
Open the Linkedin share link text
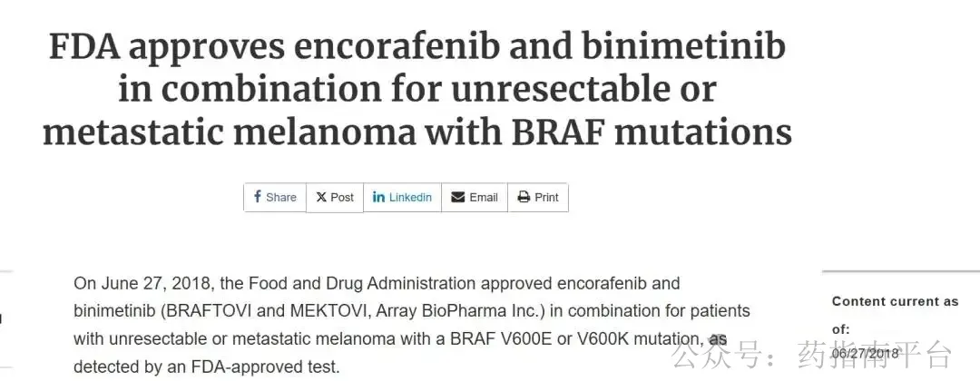411,198
